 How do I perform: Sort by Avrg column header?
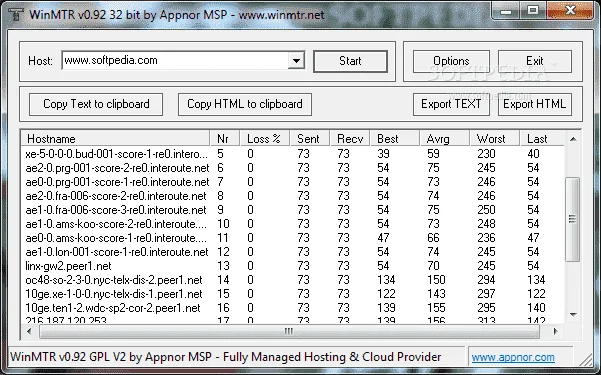[445, 138]
